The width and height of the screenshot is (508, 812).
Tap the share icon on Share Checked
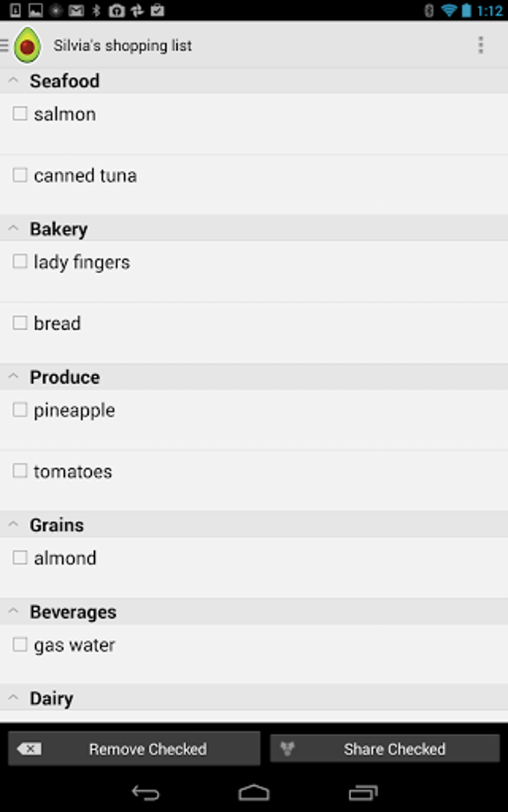tap(288, 749)
